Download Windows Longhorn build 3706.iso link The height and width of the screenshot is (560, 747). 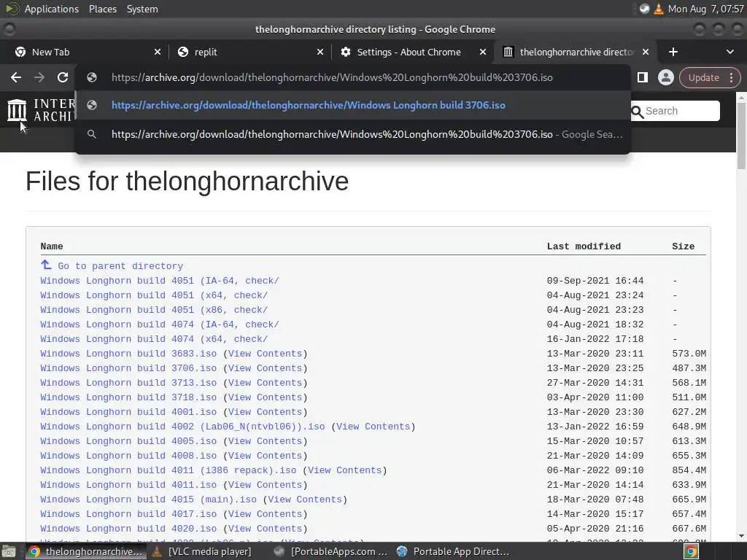click(x=128, y=368)
